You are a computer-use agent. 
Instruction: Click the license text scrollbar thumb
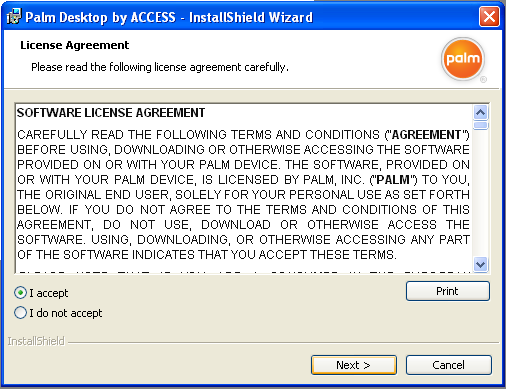481,125
